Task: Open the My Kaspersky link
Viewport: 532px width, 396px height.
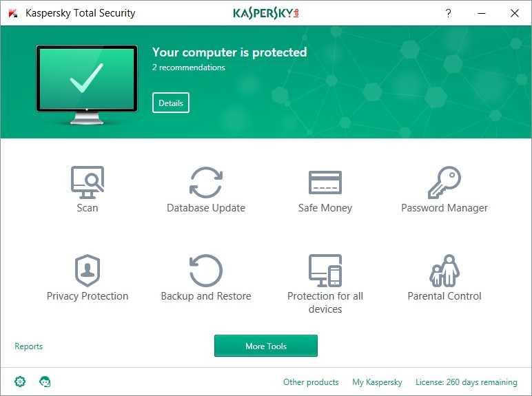Action: point(377,382)
